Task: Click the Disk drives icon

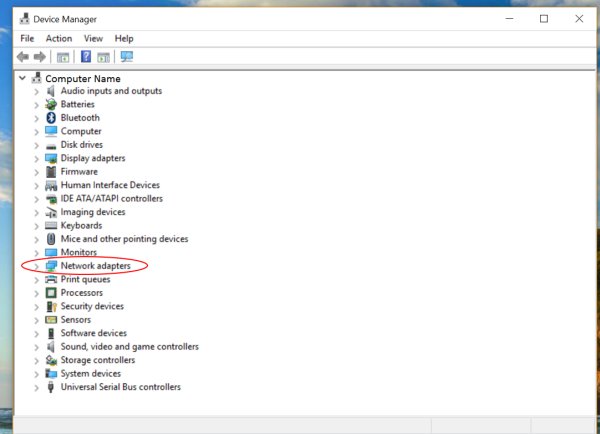Action: (51, 146)
